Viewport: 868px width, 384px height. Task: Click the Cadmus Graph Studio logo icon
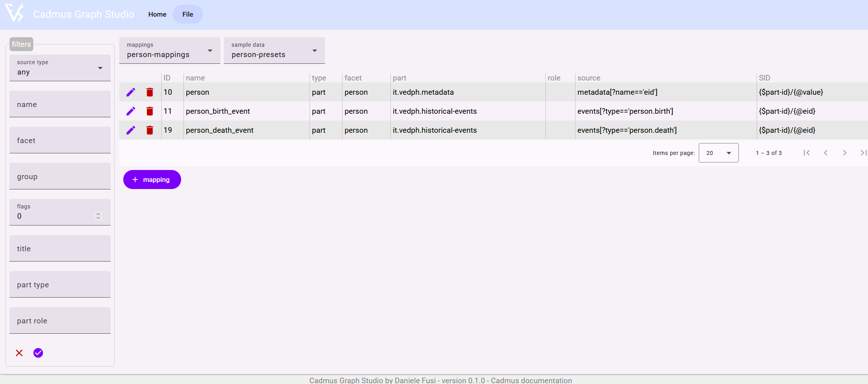coord(15,13)
